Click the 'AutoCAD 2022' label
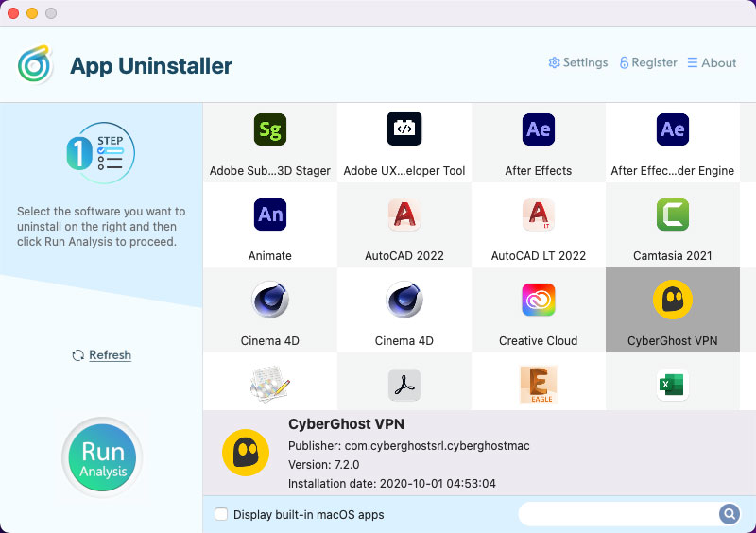The width and height of the screenshot is (756, 533). click(404, 256)
